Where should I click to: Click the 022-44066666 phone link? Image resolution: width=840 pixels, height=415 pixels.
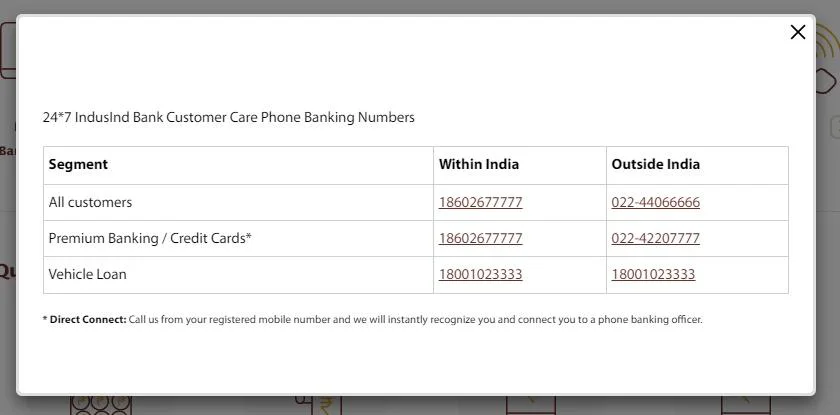[x=655, y=202]
